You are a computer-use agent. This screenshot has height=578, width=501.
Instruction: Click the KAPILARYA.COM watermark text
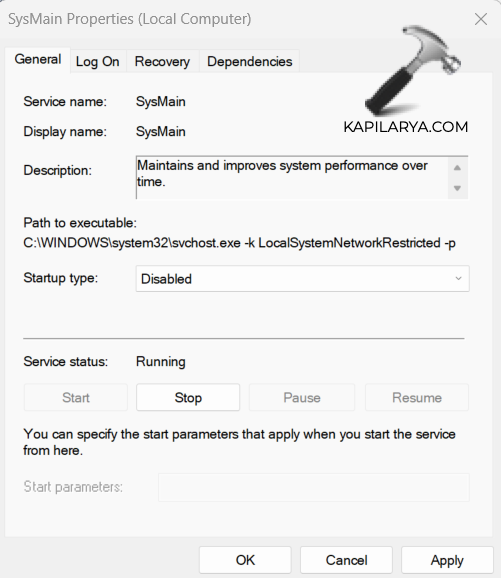coord(406,127)
